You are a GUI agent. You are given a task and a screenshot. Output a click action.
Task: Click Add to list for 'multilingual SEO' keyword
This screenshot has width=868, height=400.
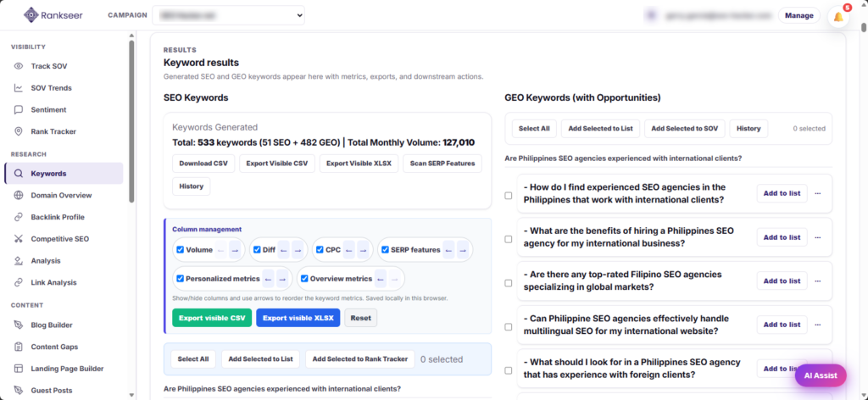[x=782, y=325]
